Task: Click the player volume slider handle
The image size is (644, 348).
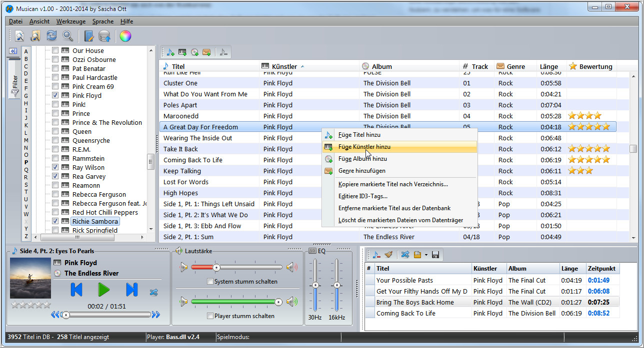Action: (x=278, y=302)
